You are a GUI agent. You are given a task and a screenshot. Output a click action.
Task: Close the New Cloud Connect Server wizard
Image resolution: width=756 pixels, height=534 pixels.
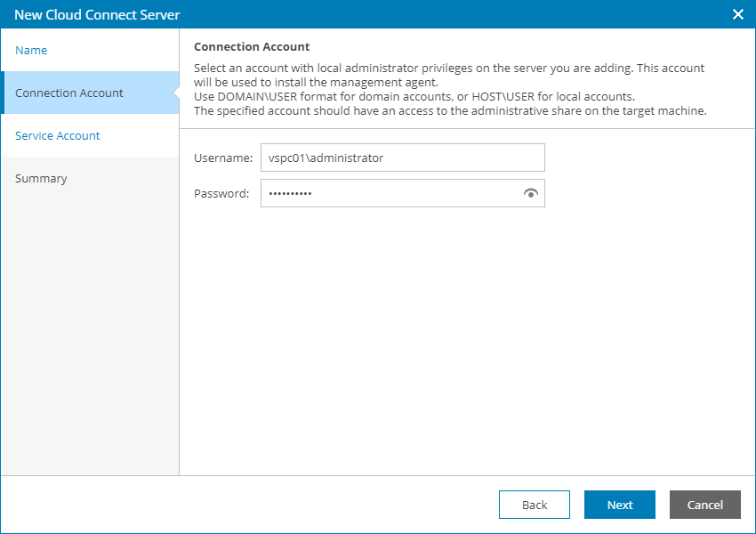click(737, 14)
